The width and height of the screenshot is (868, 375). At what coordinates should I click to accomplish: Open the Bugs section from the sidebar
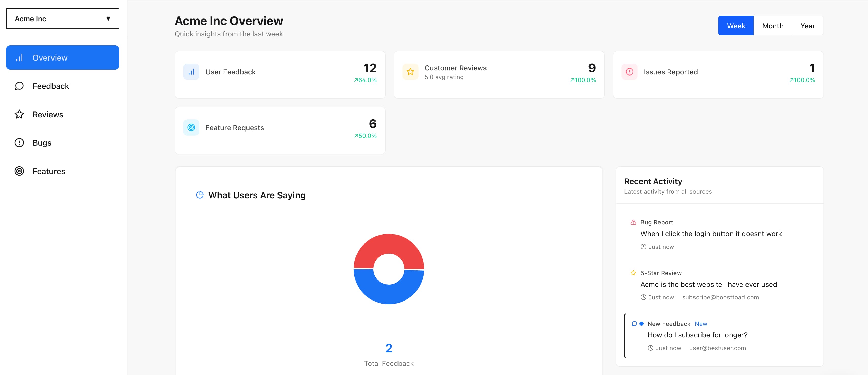[42, 142]
